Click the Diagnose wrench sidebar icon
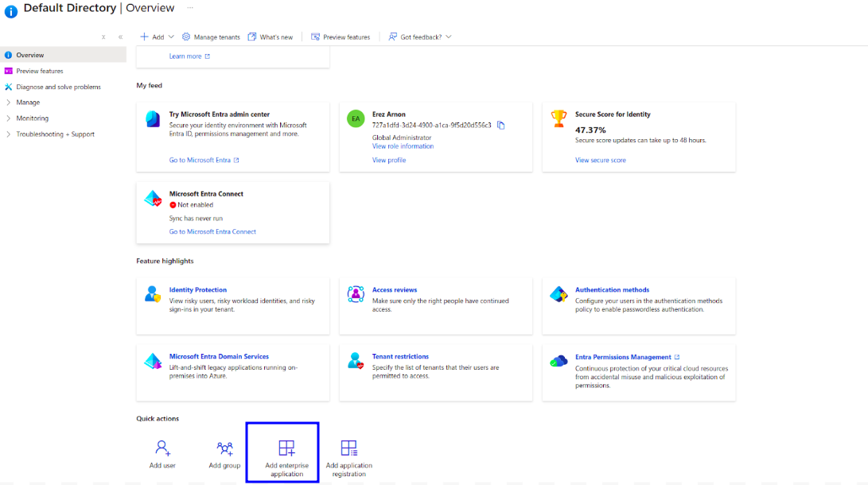 [8, 87]
